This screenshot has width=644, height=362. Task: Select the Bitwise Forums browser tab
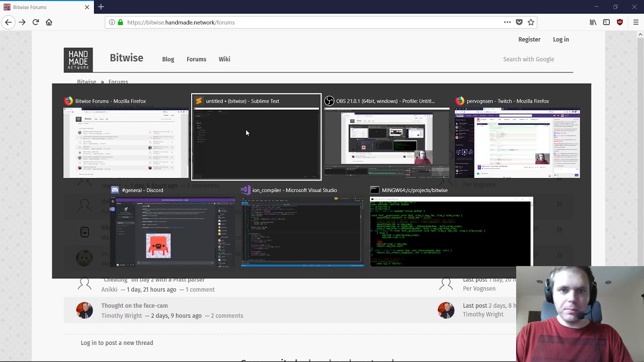(46, 7)
